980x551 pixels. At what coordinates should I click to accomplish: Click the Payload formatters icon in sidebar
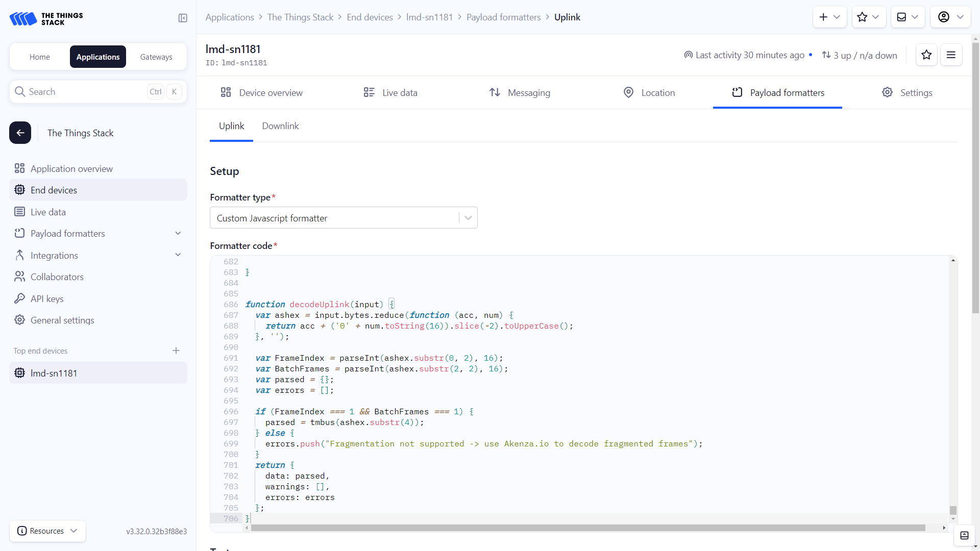19,234
